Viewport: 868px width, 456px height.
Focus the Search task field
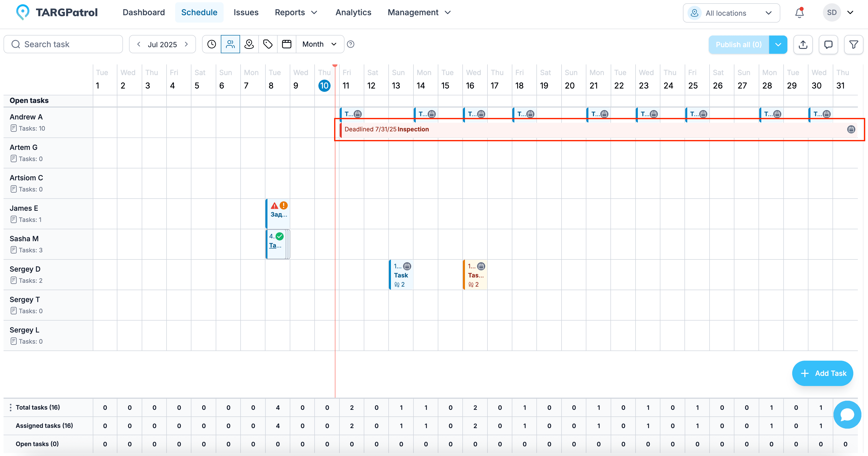pyautogui.click(x=63, y=44)
